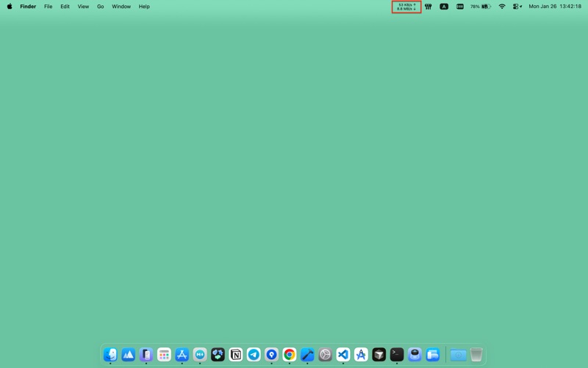
Task: Open the white compass-A app in the Dock
Action: 361,355
